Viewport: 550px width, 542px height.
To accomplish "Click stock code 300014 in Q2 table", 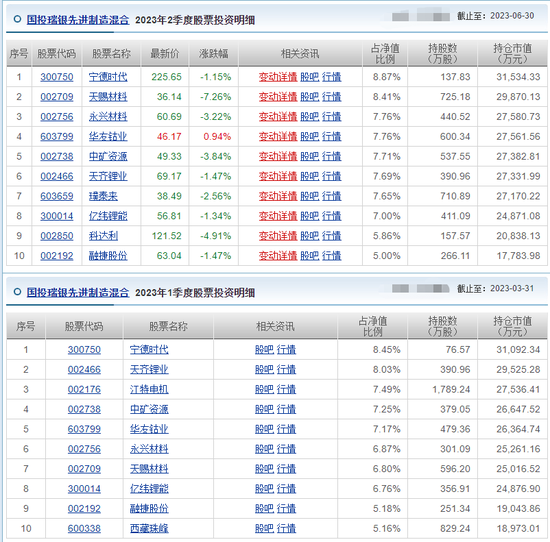I will point(57,216).
